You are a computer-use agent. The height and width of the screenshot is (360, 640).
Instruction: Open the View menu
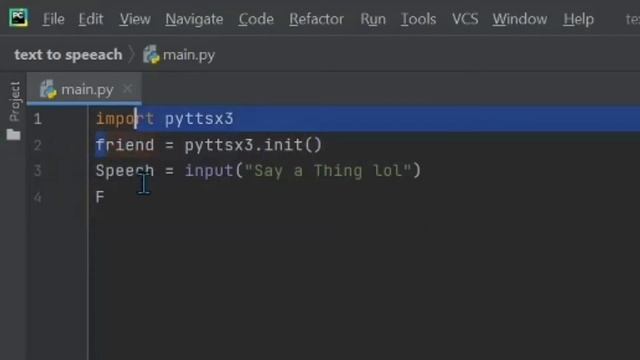pos(135,19)
